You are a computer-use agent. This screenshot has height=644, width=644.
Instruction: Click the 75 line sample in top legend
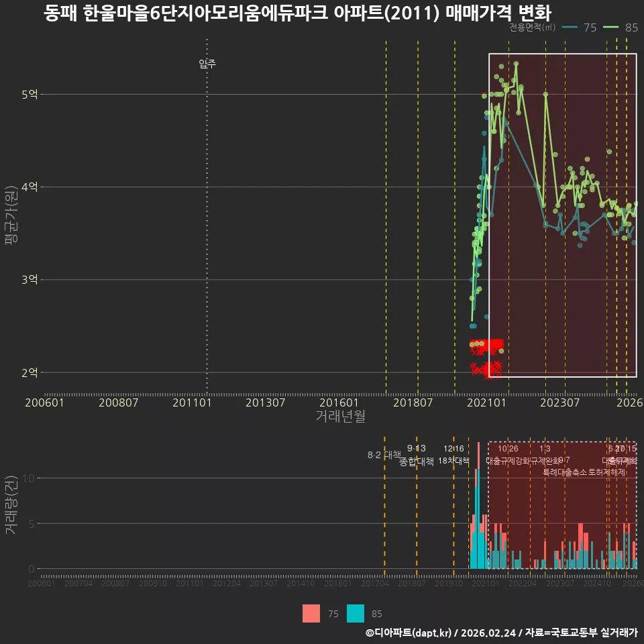tap(570, 28)
